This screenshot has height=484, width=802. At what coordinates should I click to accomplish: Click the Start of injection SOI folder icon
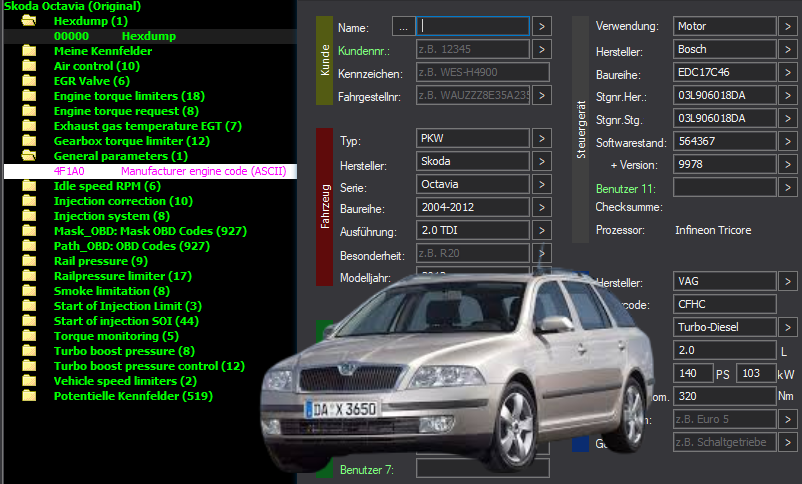pyautogui.click(x=29, y=321)
